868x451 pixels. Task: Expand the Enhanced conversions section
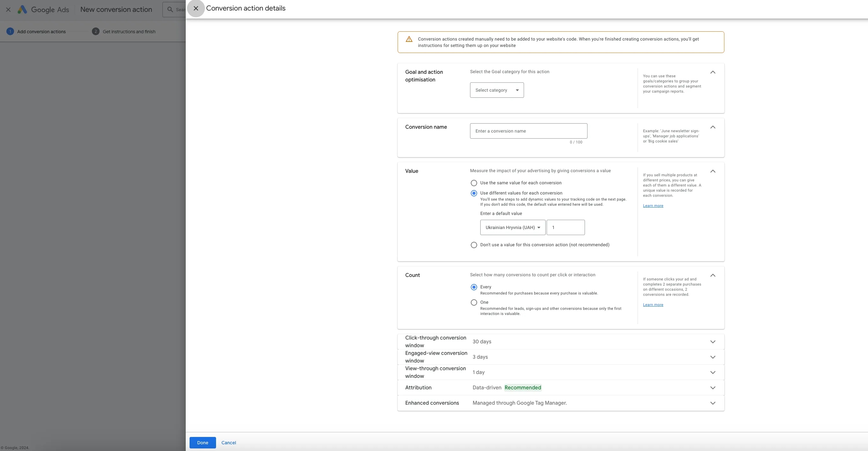click(x=713, y=403)
